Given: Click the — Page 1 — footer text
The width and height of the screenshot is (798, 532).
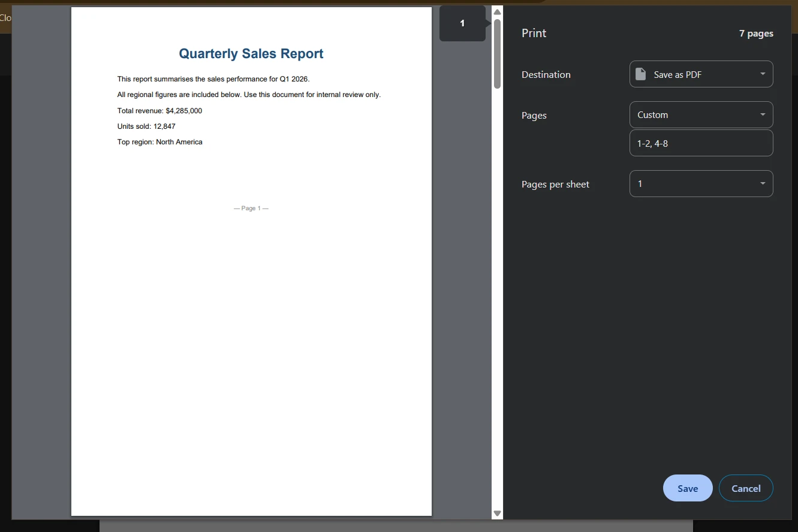Looking at the screenshot, I should coord(251,208).
